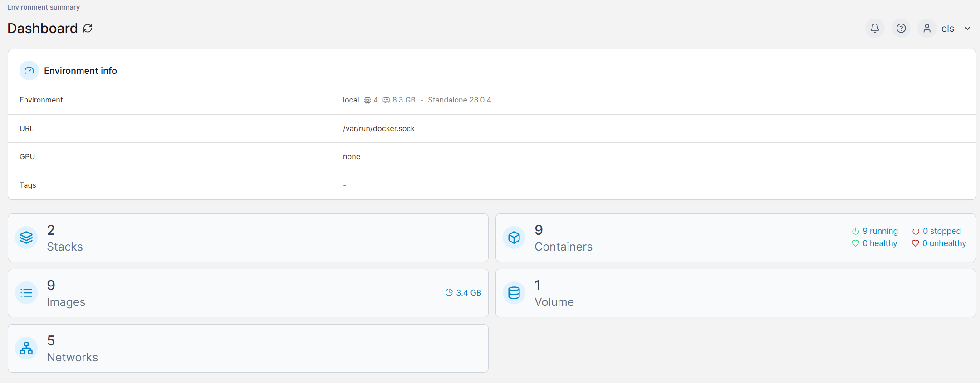Click the Containers cube icon
The width and height of the screenshot is (980, 383).
coord(514,238)
